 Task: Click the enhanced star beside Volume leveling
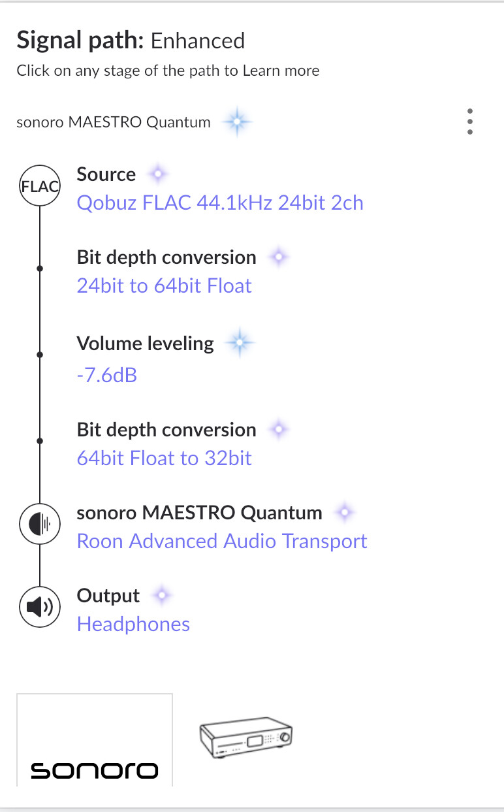239,344
